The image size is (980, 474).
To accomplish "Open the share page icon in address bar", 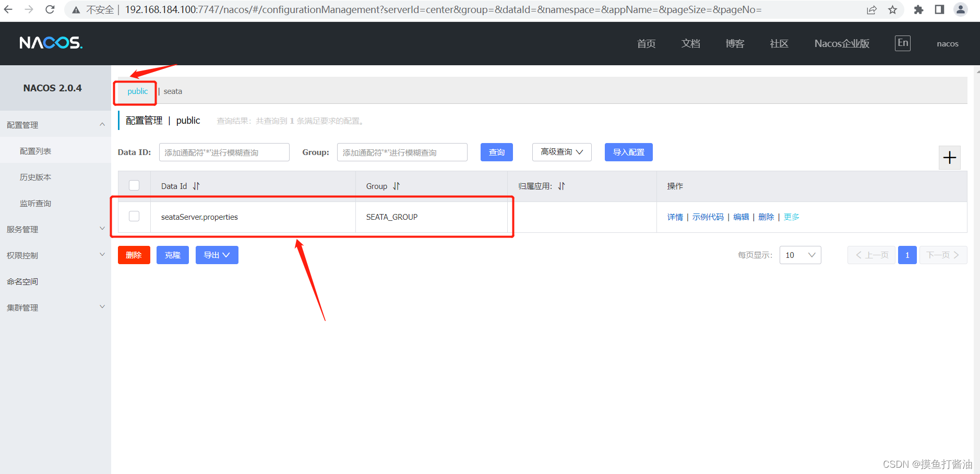I will tap(871, 10).
